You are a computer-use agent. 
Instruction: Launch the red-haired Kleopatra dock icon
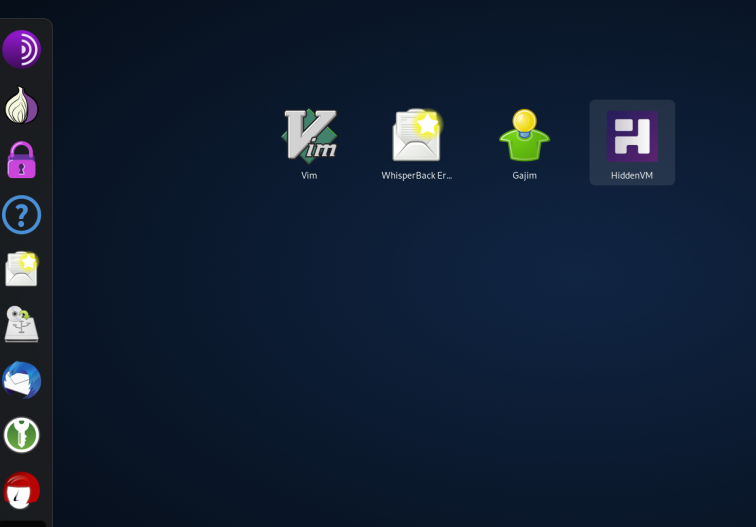tap(22, 490)
